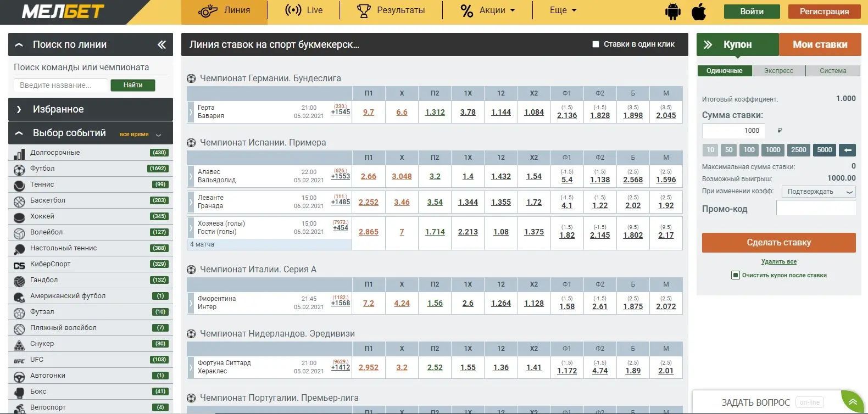Click the volleyball icon beside Волейбол
The height and width of the screenshot is (414, 868).
(19, 233)
